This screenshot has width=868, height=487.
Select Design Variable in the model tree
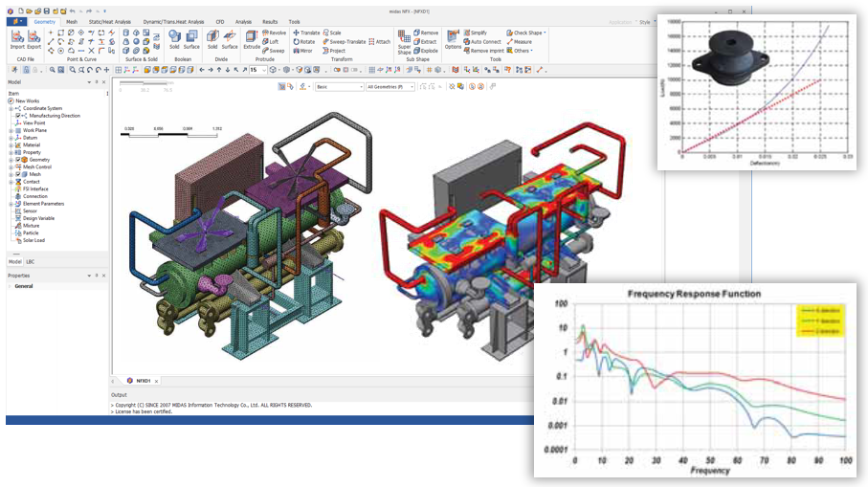click(38, 218)
